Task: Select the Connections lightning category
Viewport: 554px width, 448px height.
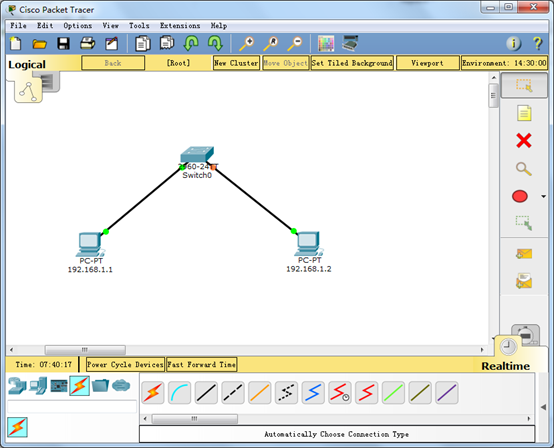Action: pos(79,385)
